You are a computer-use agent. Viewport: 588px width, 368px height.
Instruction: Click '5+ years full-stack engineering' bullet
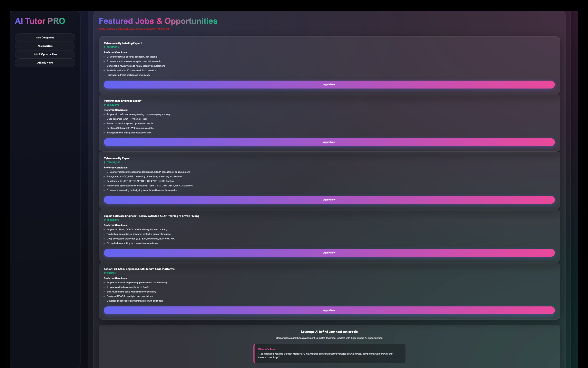pos(137,283)
